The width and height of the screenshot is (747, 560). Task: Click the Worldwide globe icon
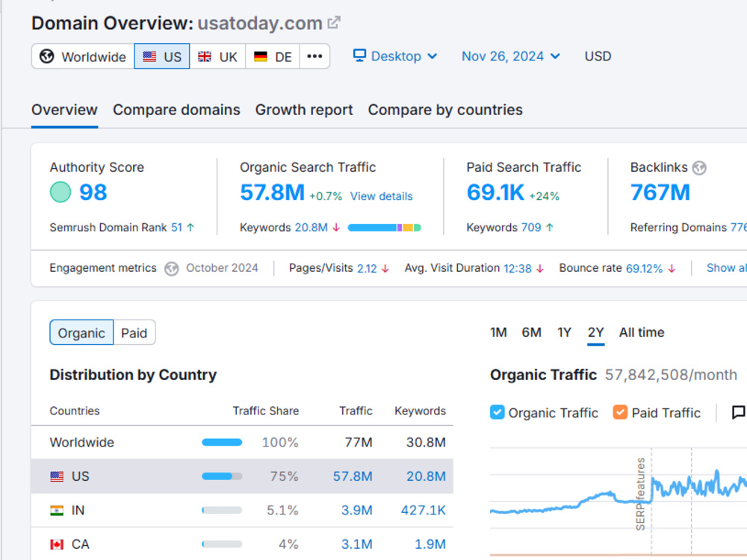coord(46,56)
